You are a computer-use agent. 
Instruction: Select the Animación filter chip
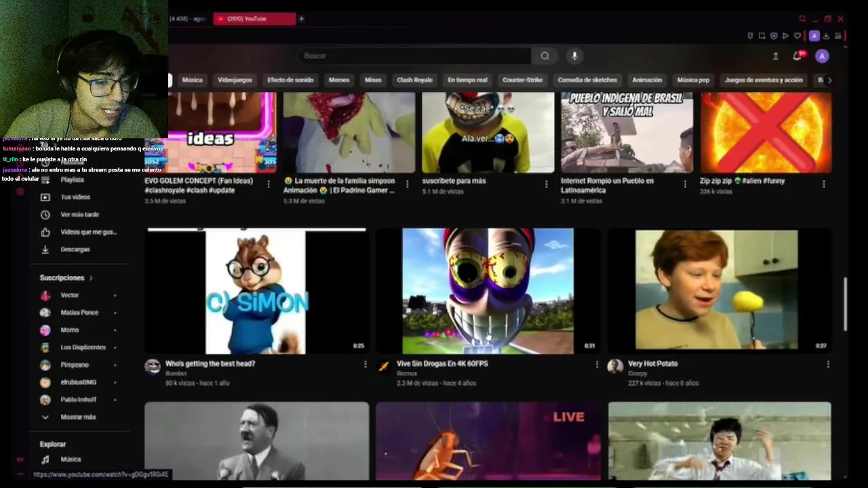click(647, 80)
